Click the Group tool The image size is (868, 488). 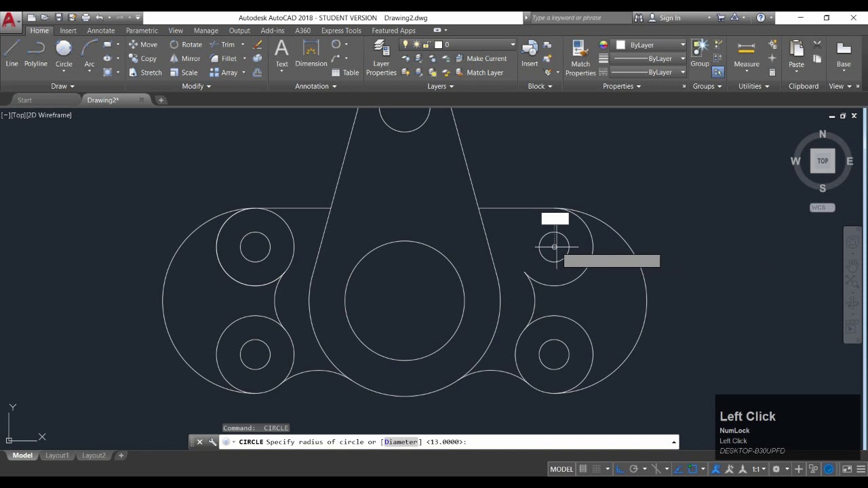pyautogui.click(x=700, y=53)
